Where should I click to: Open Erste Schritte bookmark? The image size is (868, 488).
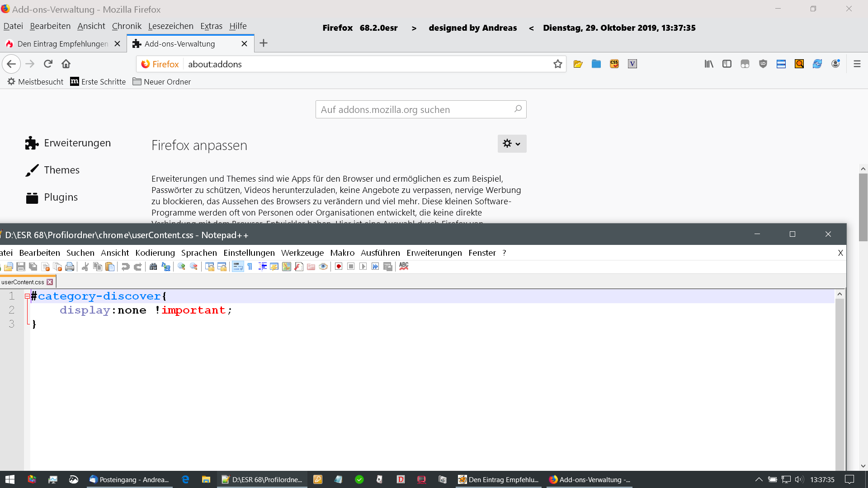pos(98,82)
